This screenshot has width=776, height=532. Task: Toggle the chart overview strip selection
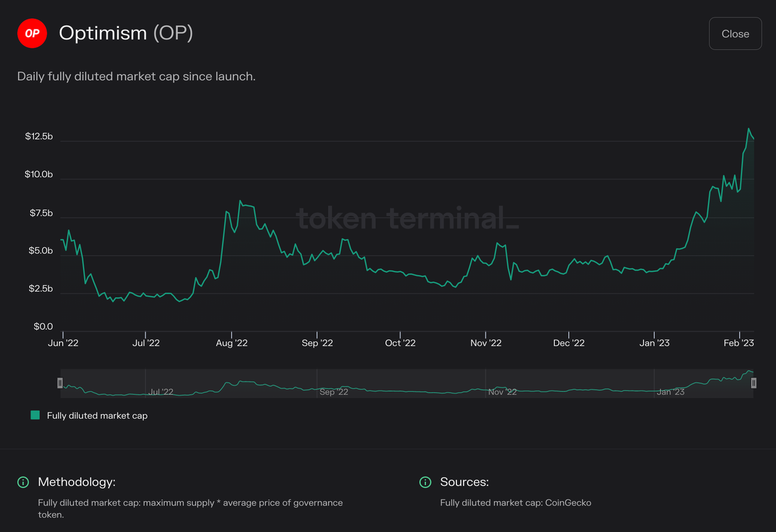click(x=406, y=383)
